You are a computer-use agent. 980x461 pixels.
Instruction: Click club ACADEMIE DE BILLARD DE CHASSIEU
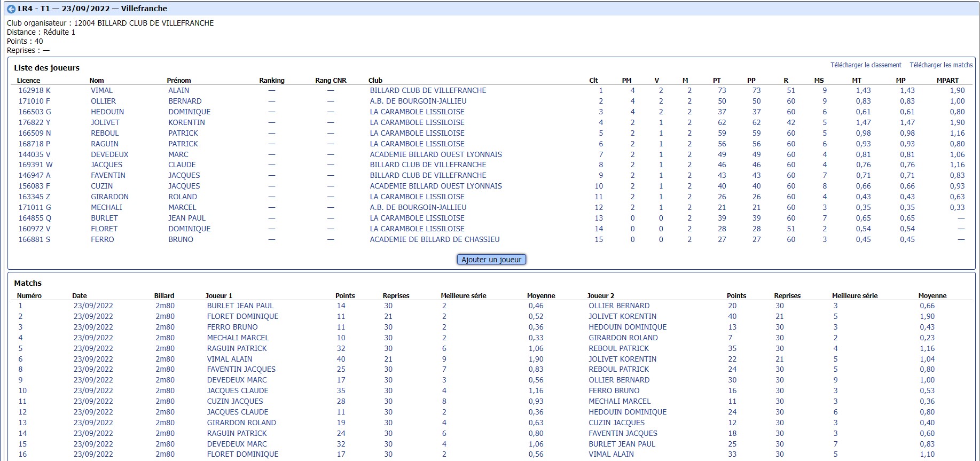click(435, 239)
